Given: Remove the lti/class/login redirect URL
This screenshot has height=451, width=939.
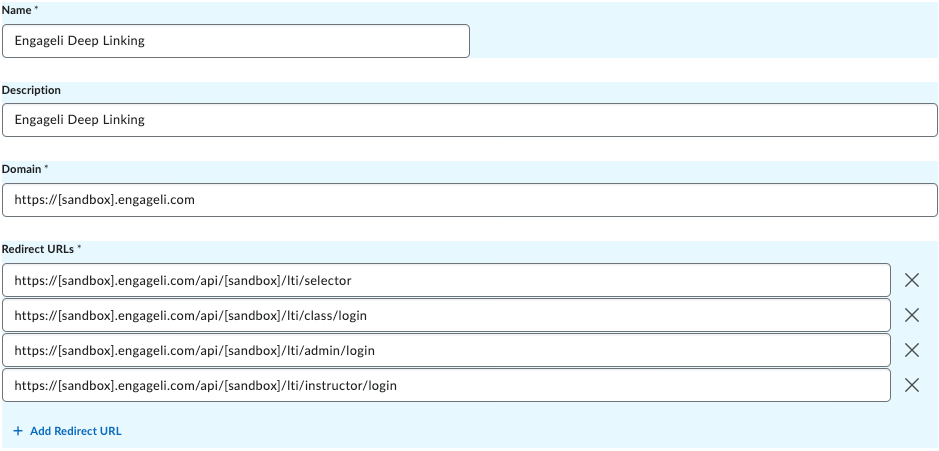Looking at the screenshot, I should click(911, 315).
